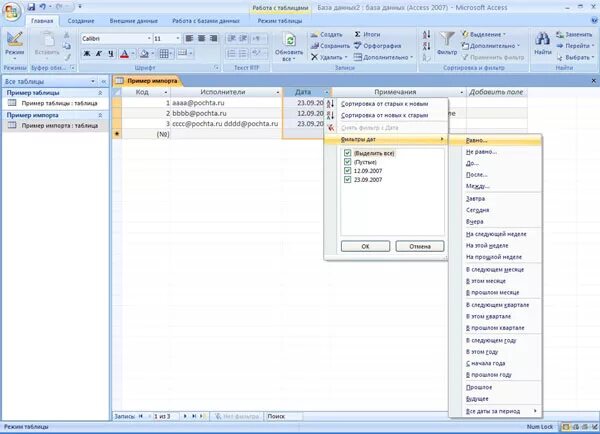Choose Сортировка от новых к старым

tap(385, 115)
